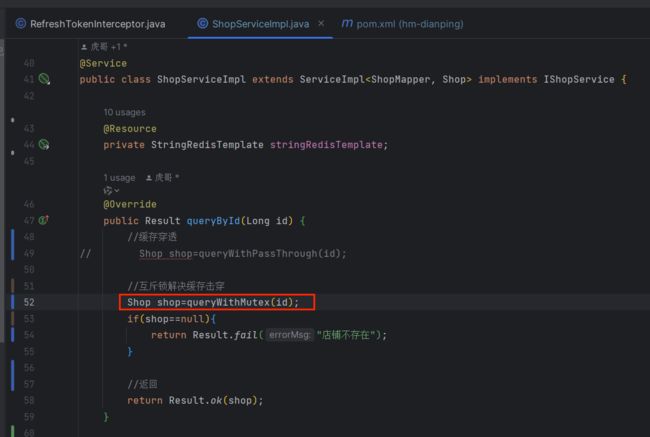Click the Spring bean gutter icon at line 41
The image size is (650, 437).
click(44, 79)
